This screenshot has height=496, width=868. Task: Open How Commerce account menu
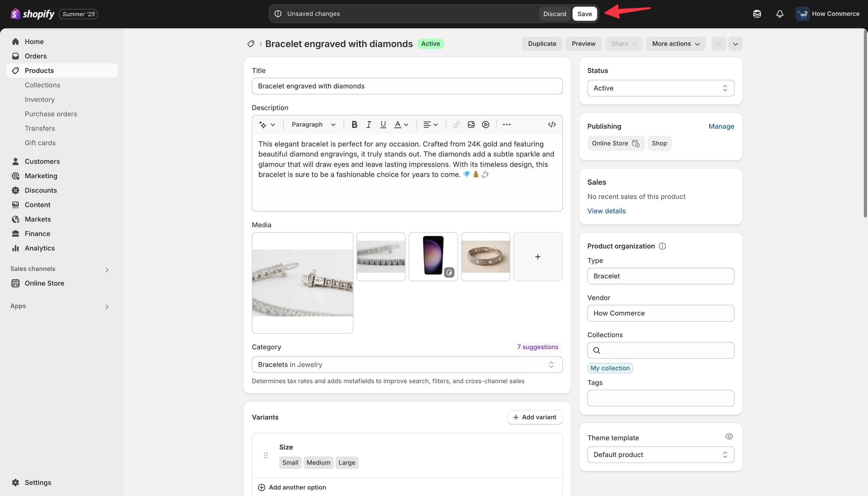click(827, 14)
